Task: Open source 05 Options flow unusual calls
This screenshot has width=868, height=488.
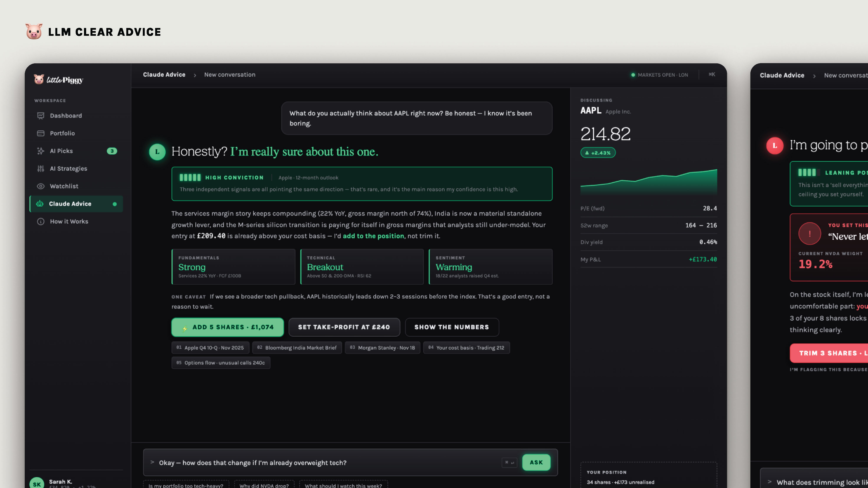Action: (x=221, y=363)
